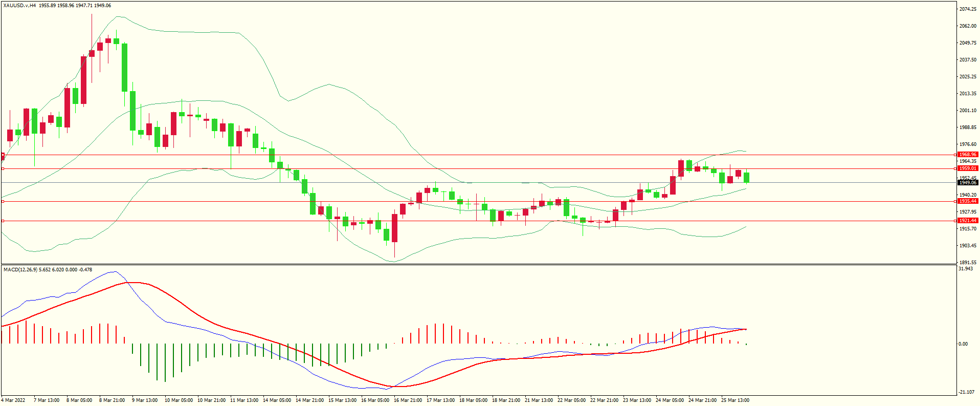
Task: Click the 1976.60 price scale label
Action: 968,144
